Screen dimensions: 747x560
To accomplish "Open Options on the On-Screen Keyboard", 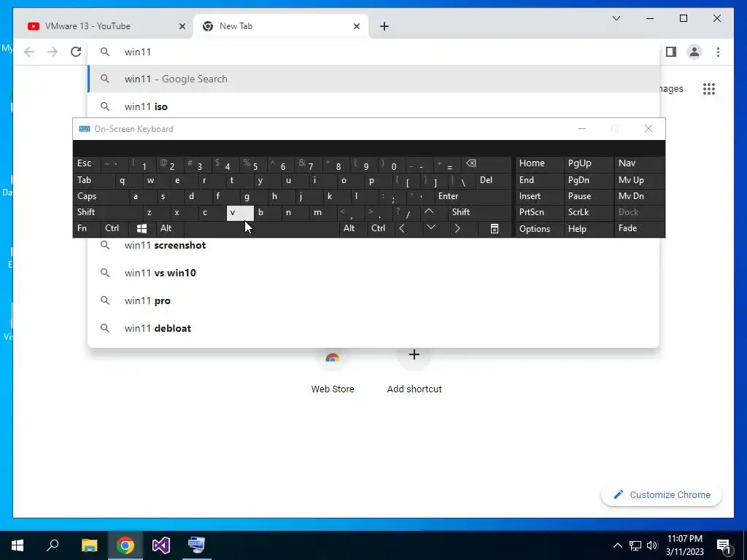I will pyautogui.click(x=539, y=228).
